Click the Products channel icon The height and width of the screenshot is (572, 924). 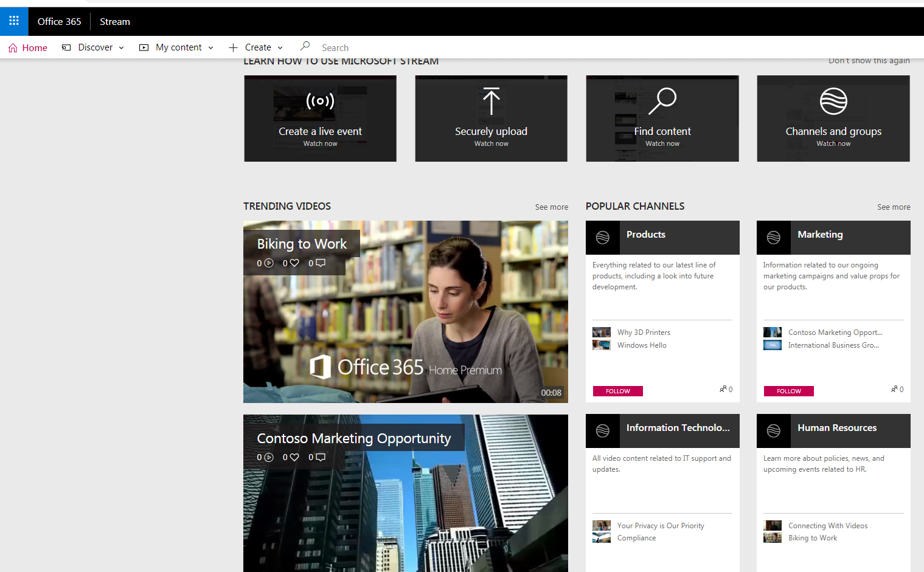602,238
